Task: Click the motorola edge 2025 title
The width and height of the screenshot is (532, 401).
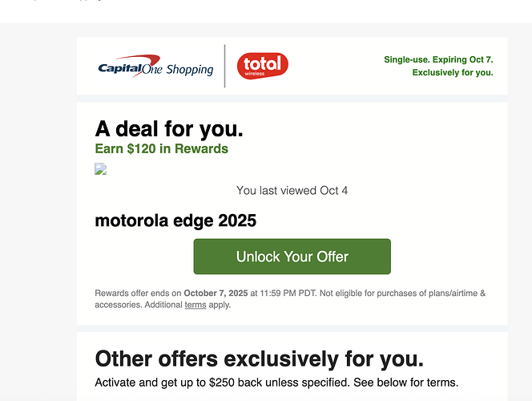Action: [175, 221]
